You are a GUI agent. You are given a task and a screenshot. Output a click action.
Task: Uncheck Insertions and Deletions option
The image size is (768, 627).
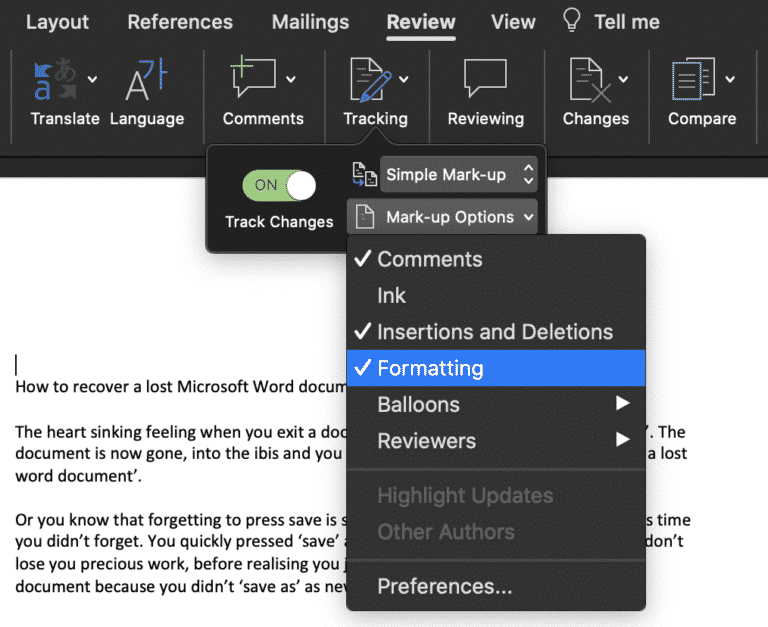[494, 332]
